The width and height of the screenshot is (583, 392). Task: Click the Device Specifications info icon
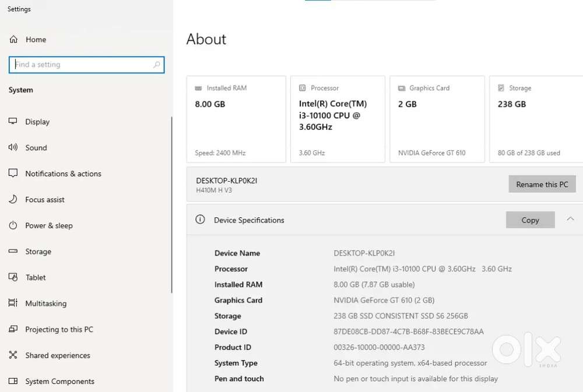point(200,220)
